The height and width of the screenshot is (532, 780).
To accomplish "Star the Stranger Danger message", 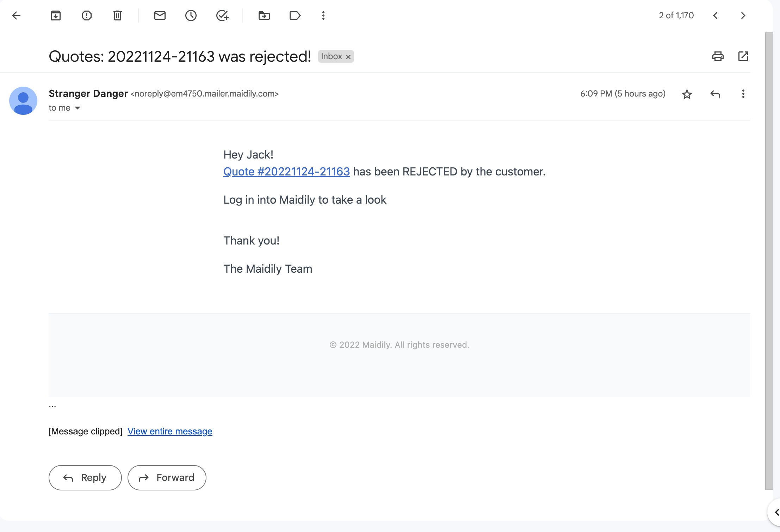I will (687, 94).
